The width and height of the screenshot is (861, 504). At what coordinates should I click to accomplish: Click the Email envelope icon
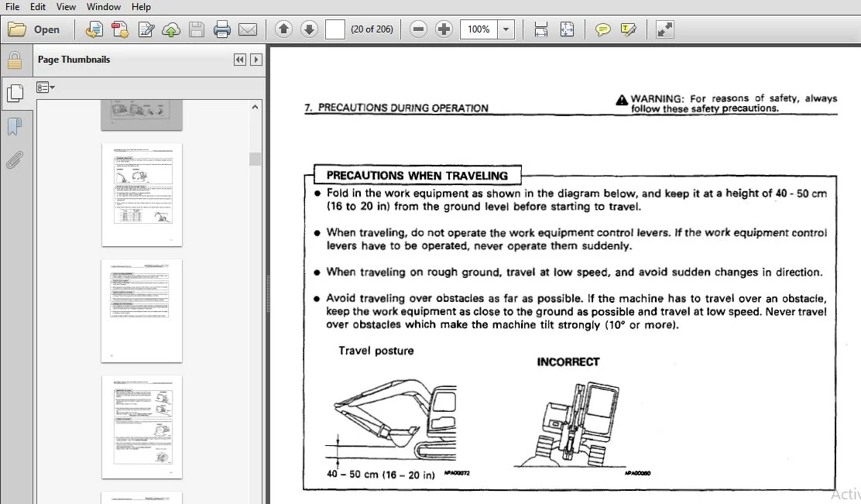(x=248, y=29)
